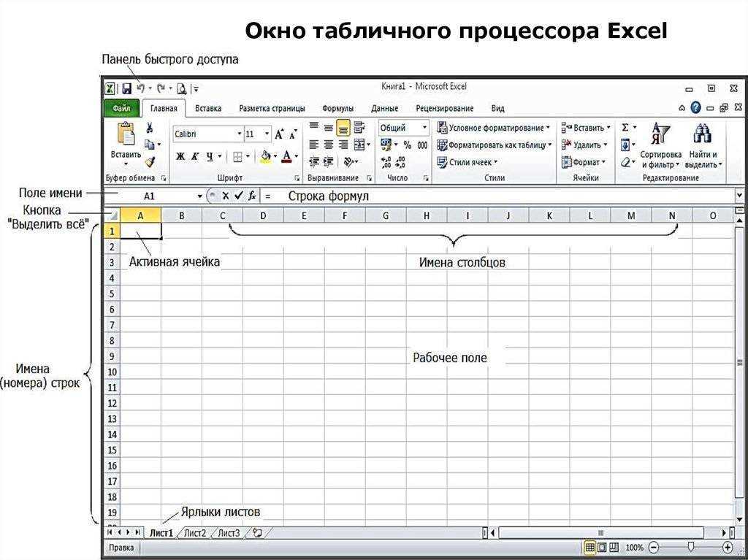Decrease font size with small A icon
This screenshot has width=748, height=560.
point(293,134)
